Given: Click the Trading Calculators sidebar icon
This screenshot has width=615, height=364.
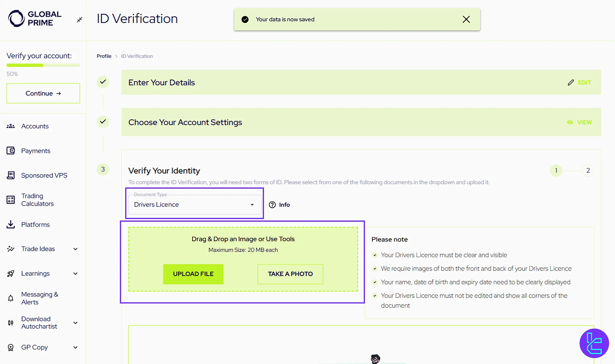Looking at the screenshot, I should click(11, 200).
